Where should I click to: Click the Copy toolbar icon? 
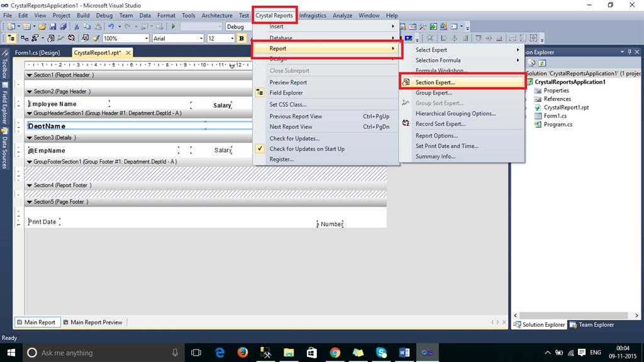click(x=87, y=26)
